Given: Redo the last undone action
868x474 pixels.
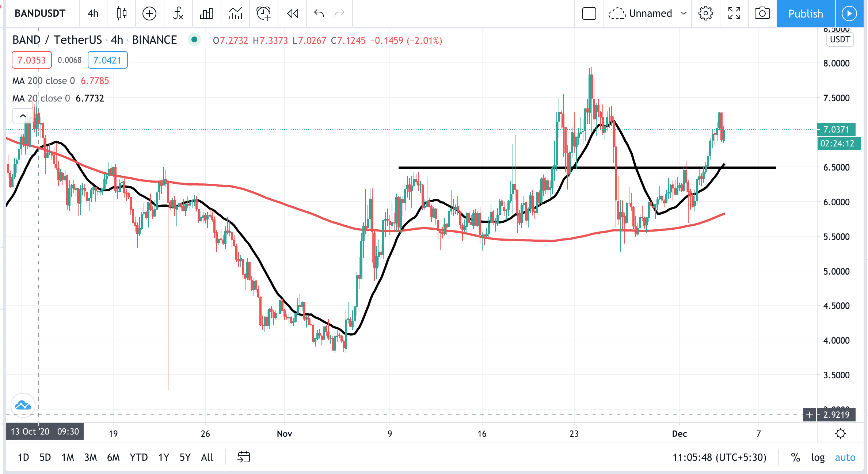Looking at the screenshot, I should (x=340, y=14).
